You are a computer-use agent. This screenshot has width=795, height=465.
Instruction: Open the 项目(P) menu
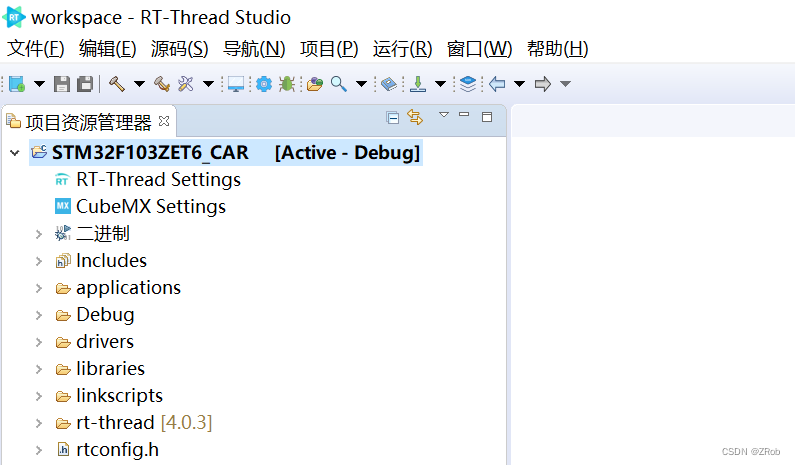coord(329,49)
